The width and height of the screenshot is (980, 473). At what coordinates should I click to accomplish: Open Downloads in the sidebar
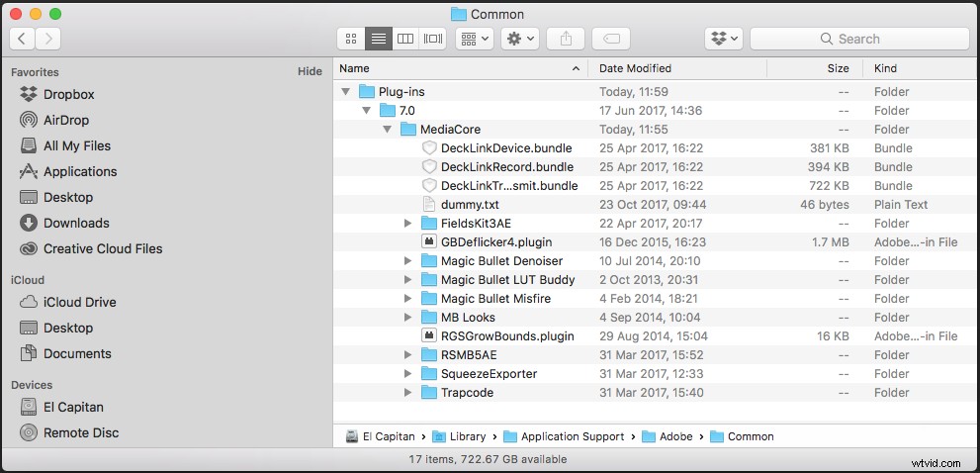click(76, 223)
